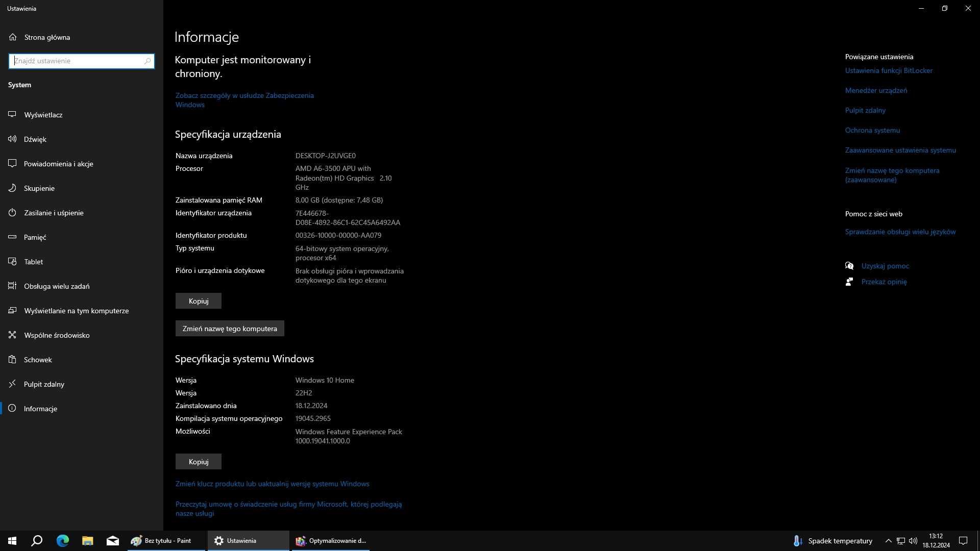
Task: Select Obsługa wielu zadań icon
Action: coord(12,286)
